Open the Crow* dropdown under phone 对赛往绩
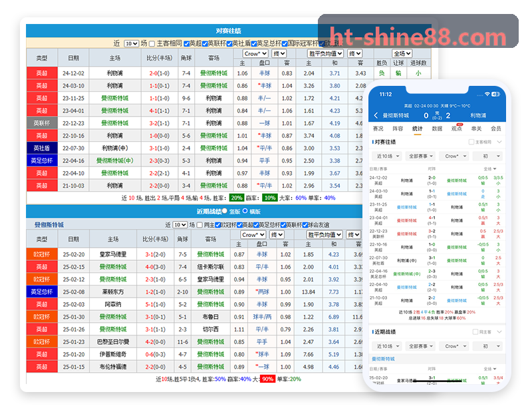Viewport: 532px width, 416px height. click(454, 156)
